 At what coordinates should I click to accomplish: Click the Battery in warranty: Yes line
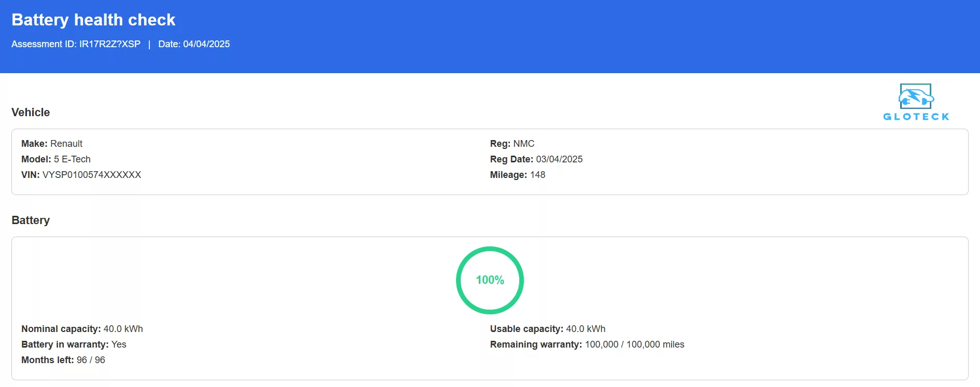pos(74,344)
